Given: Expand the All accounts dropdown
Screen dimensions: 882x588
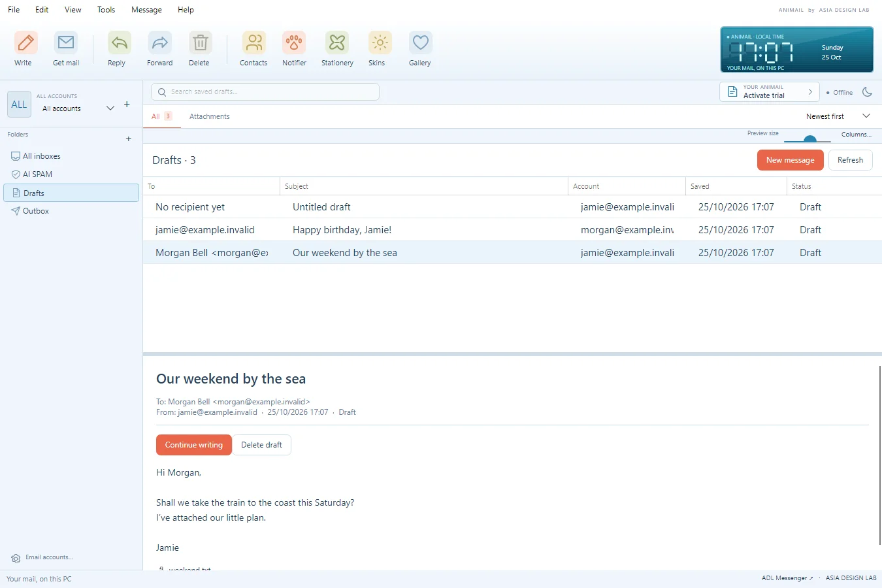Looking at the screenshot, I should pyautogui.click(x=110, y=108).
